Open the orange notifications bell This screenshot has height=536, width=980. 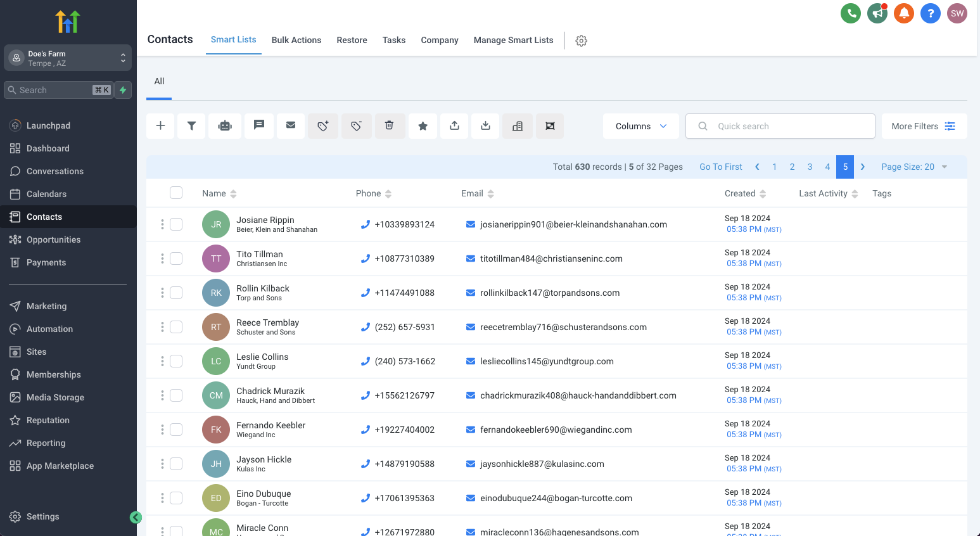(x=903, y=13)
